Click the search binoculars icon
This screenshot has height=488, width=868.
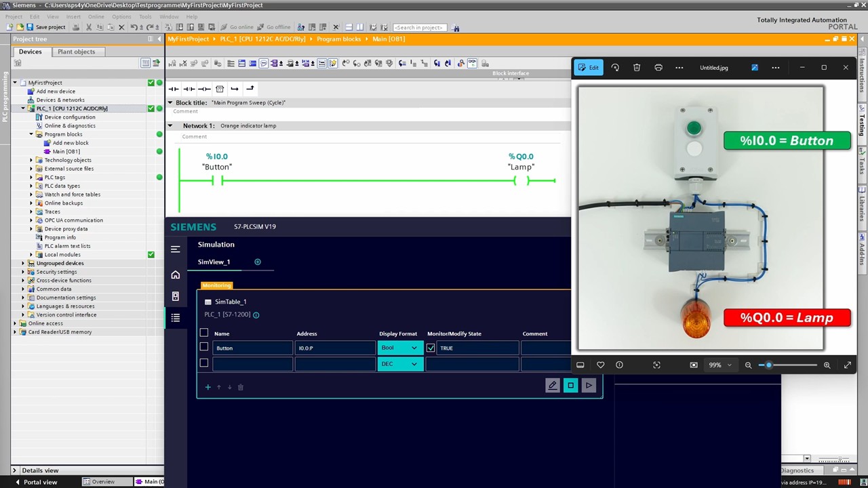point(456,28)
